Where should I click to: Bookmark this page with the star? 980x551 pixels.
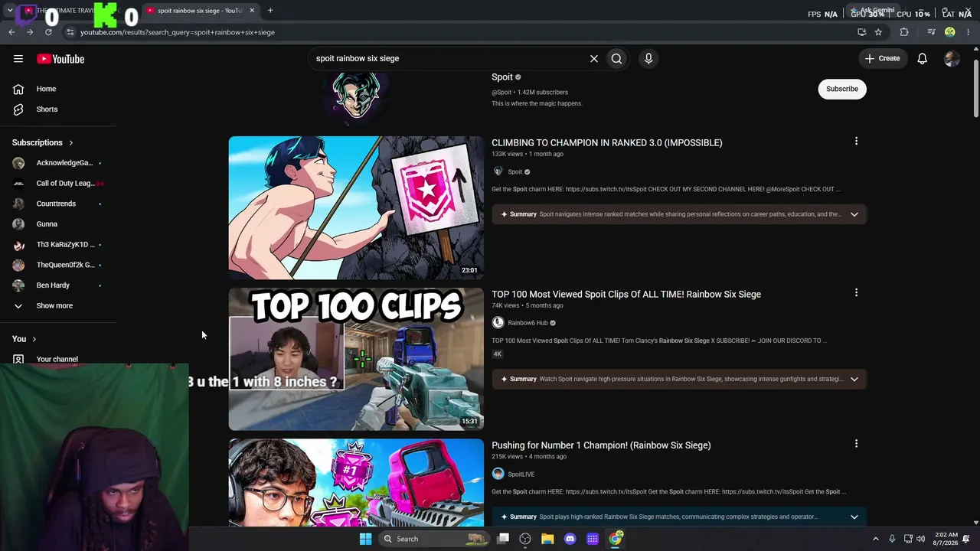click(x=878, y=32)
